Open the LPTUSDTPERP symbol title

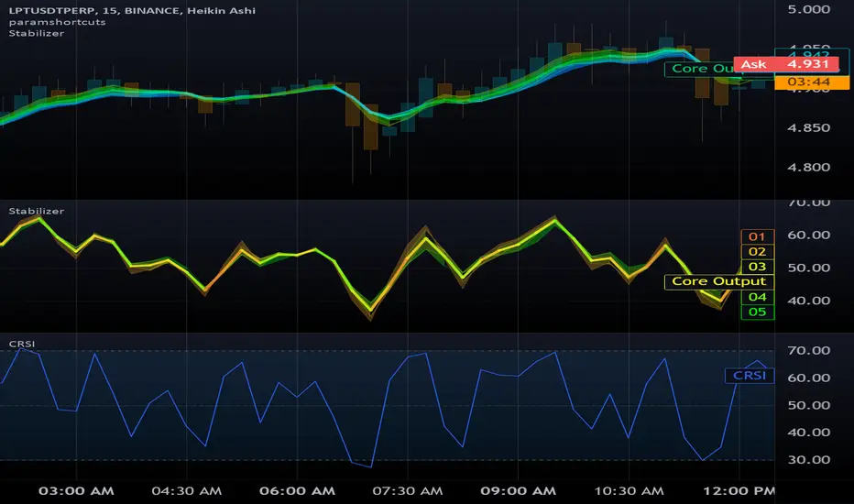point(46,9)
